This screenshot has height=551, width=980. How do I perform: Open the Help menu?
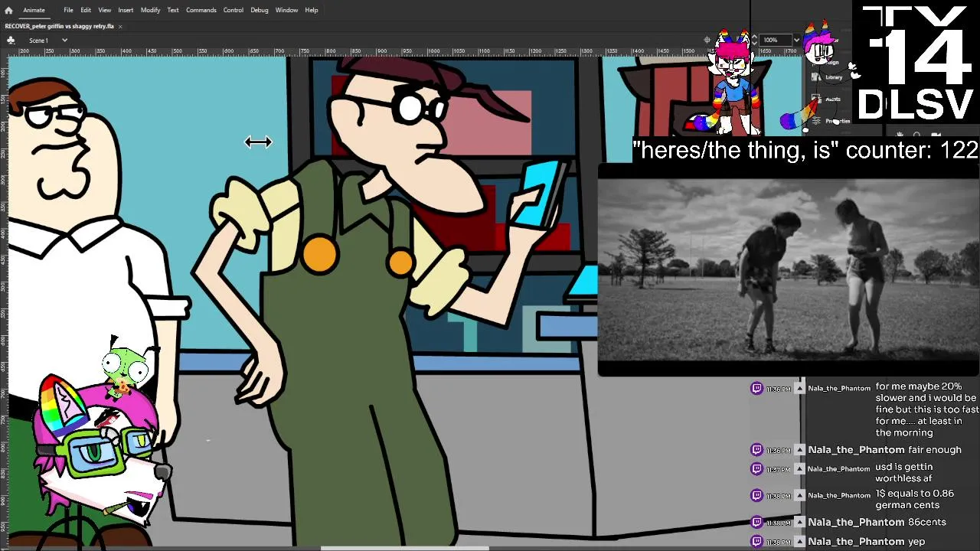(311, 10)
